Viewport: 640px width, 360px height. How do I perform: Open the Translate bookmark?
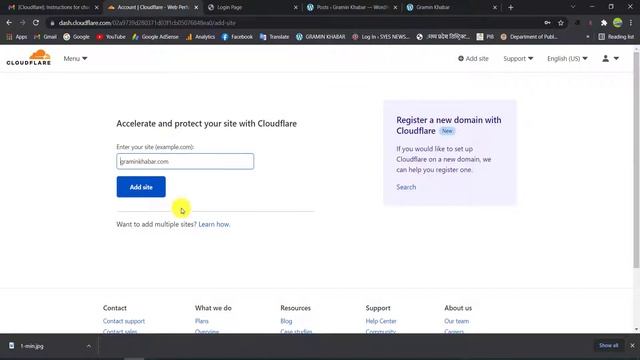pyautogui.click(x=274, y=37)
